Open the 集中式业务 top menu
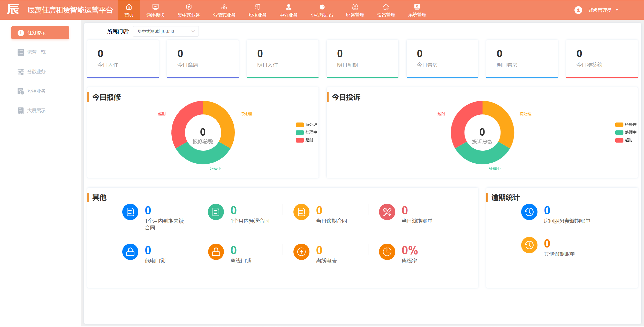Viewport: 644px width, 327px height. [188, 10]
